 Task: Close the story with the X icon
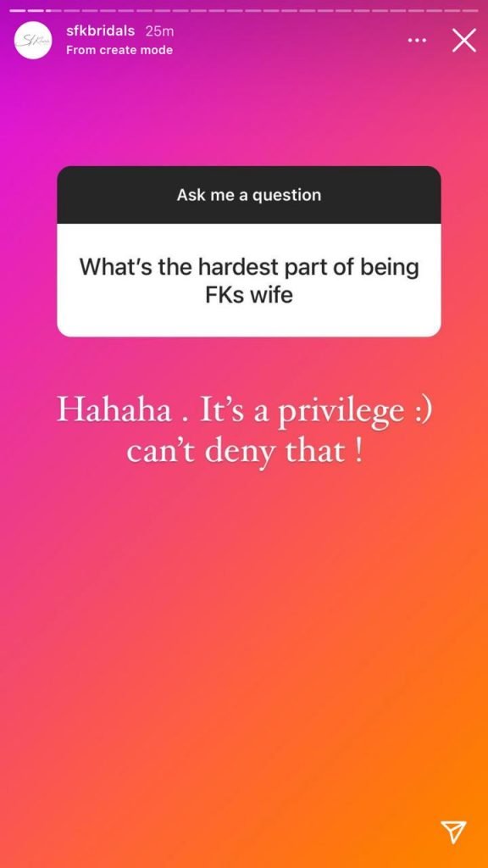(x=463, y=41)
